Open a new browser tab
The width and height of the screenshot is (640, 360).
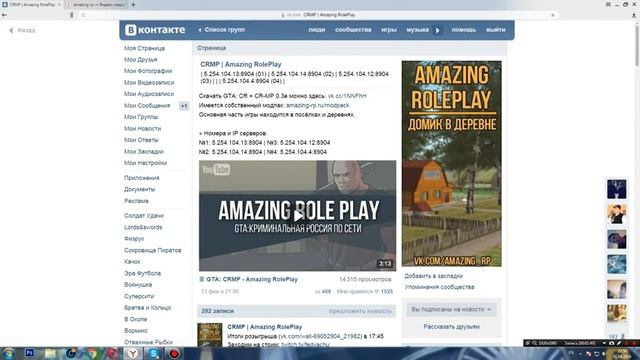pos(133,4)
